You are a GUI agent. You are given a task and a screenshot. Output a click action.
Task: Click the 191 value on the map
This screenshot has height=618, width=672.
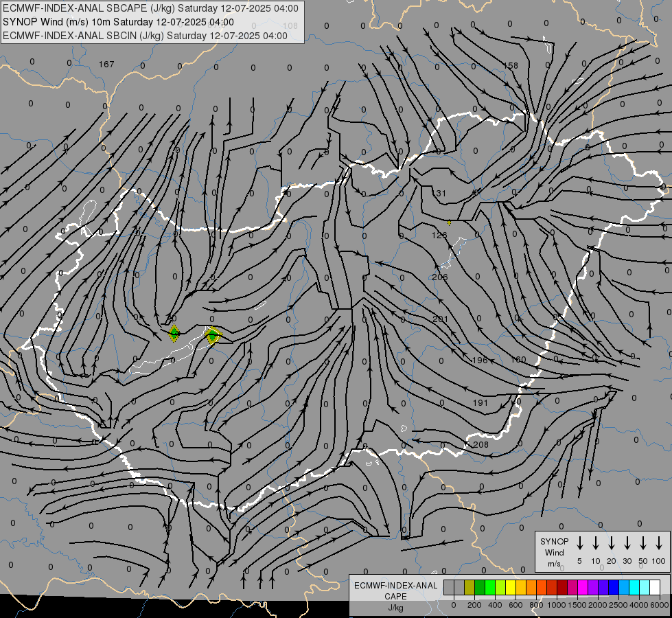[x=480, y=402]
